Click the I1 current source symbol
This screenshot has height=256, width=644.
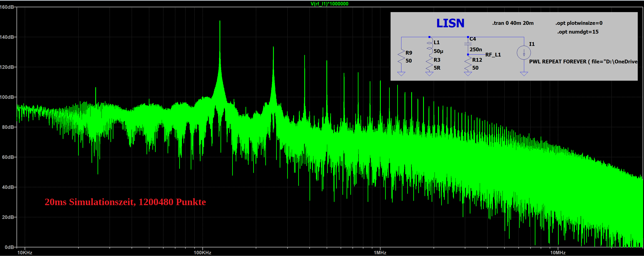(x=524, y=53)
